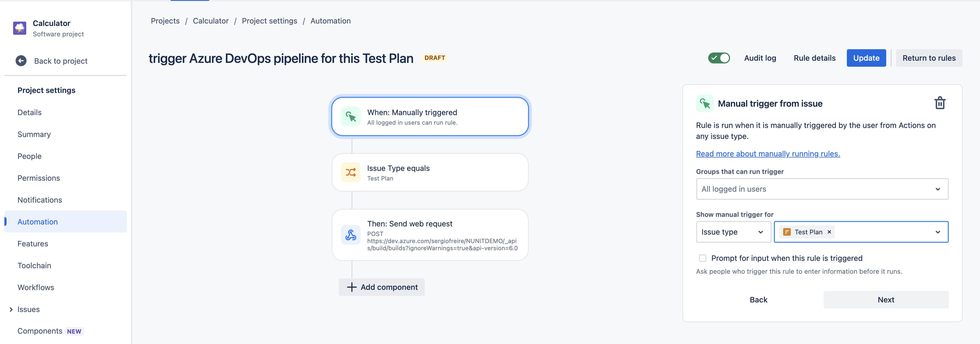Click Project settings in breadcrumb
This screenshot has width=980, height=344.
(269, 21)
